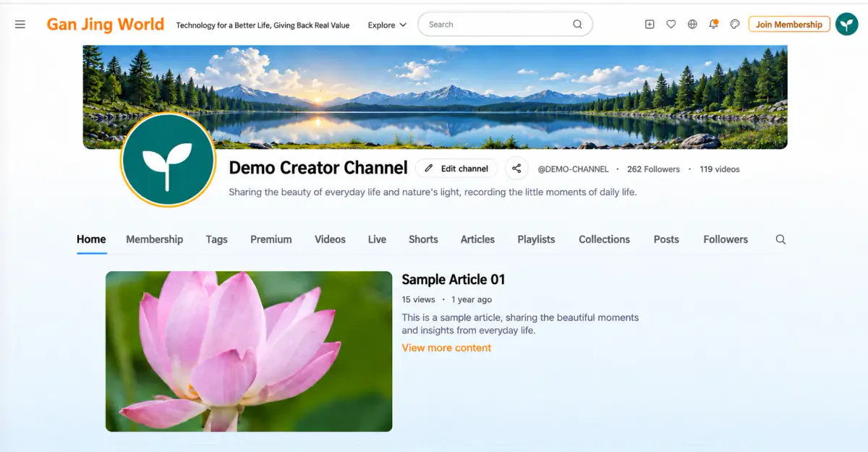The image size is (868, 452).
Task: Click the channel search icon in tabs
Action: coord(780,239)
